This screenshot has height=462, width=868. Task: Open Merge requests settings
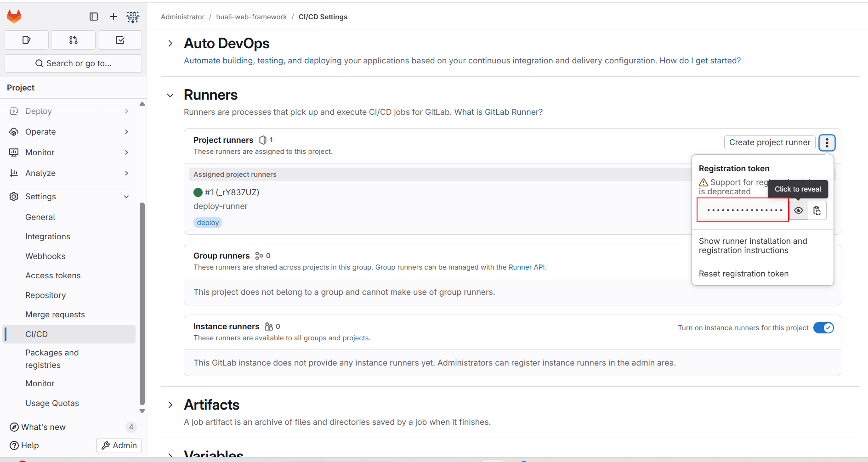(x=69, y=315)
